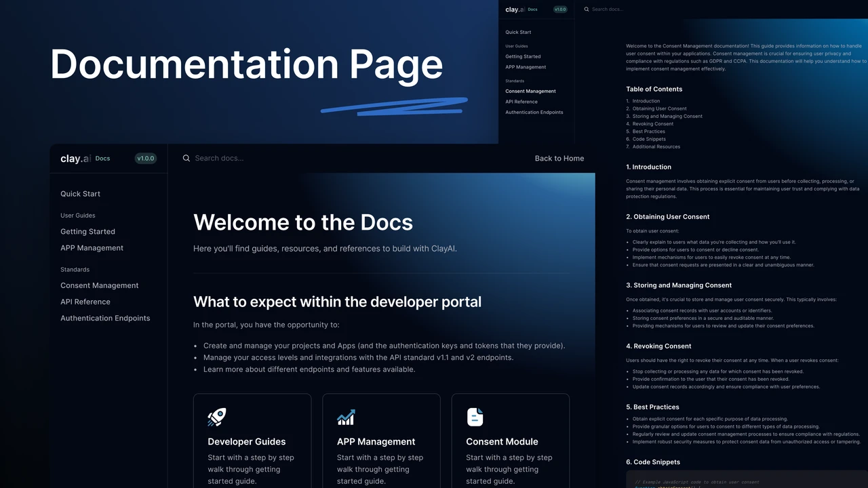The height and width of the screenshot is (488, 868).
Task: Click the '5. Best Practices' section heading
Action: click(652, 407)
